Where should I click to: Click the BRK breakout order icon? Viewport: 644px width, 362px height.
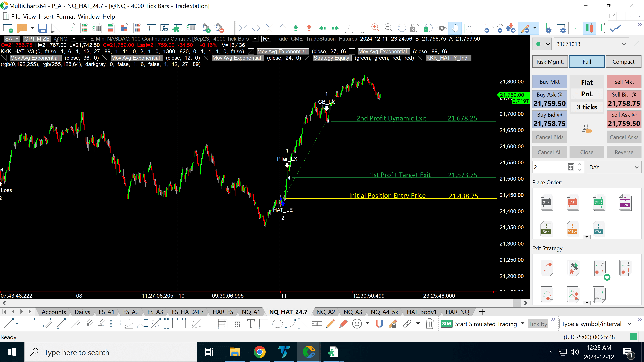pyautogui.click(x=625, y=202)
